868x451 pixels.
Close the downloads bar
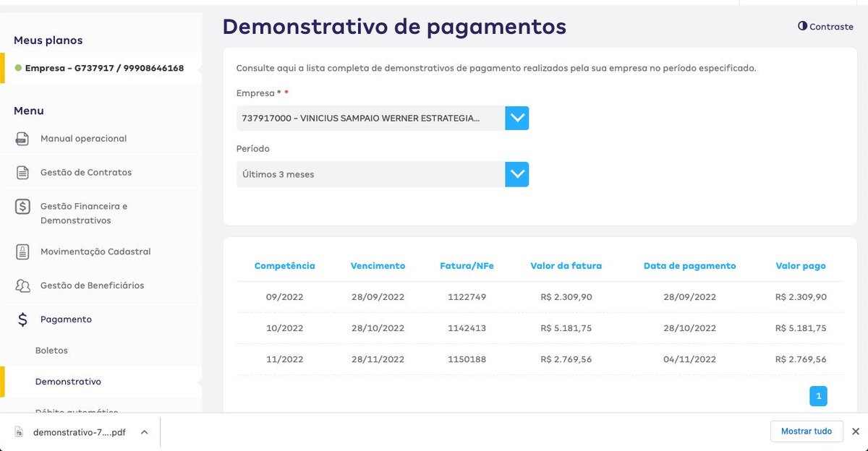pyautogui.click(x=855, y=431)
